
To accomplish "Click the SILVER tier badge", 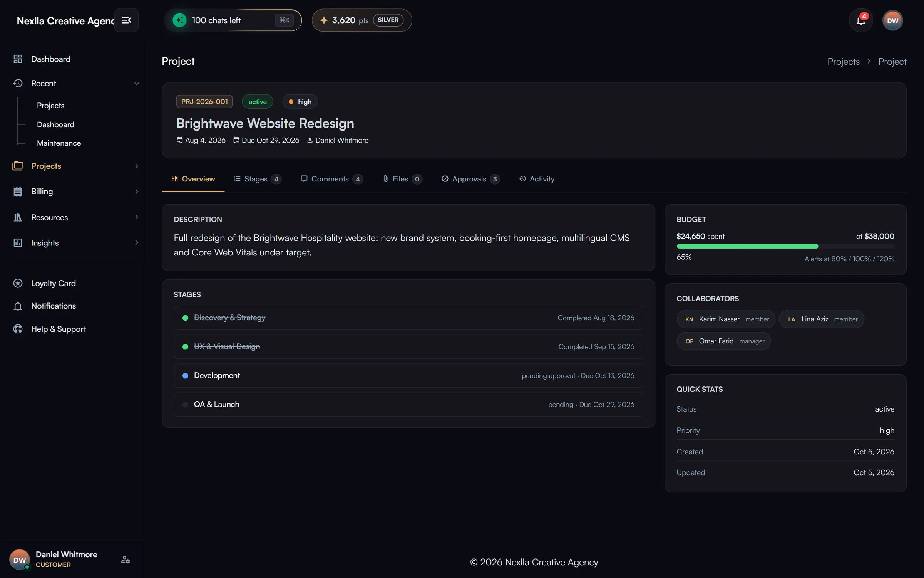I will point(388,20).
